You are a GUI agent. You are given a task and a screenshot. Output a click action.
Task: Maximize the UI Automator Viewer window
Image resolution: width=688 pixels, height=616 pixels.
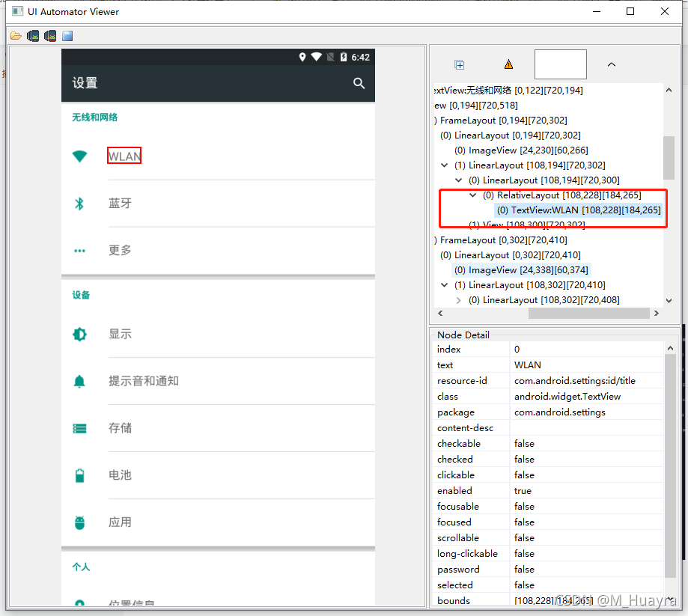(x=630, y=11)
